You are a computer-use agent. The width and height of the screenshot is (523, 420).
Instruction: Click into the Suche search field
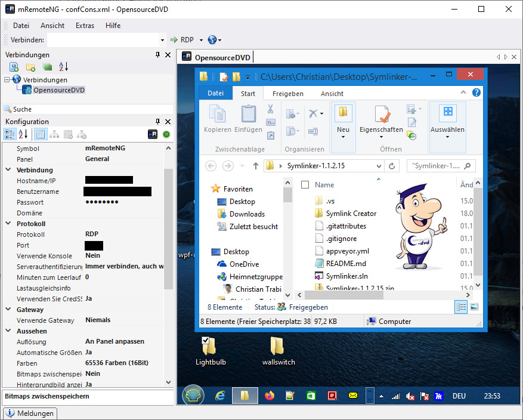coord(89,109)
